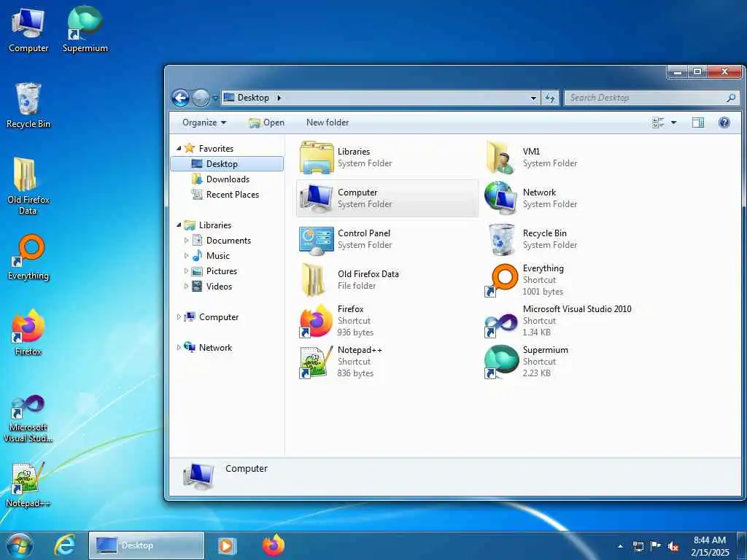Image resolution: width=747 pixels, height=560 pixels.
Task: Click New folder in the toolbar
Action: 328,122
